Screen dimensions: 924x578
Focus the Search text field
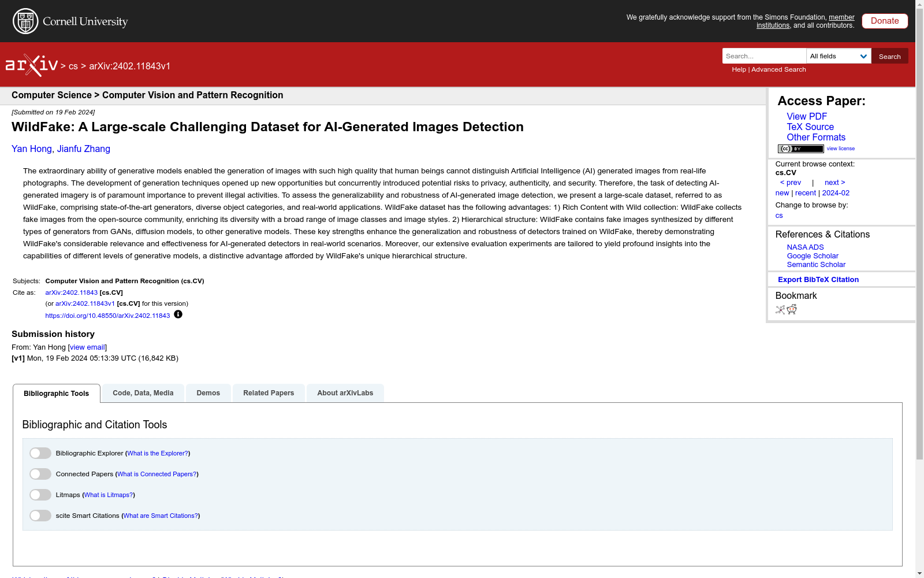tap(764, 56)
